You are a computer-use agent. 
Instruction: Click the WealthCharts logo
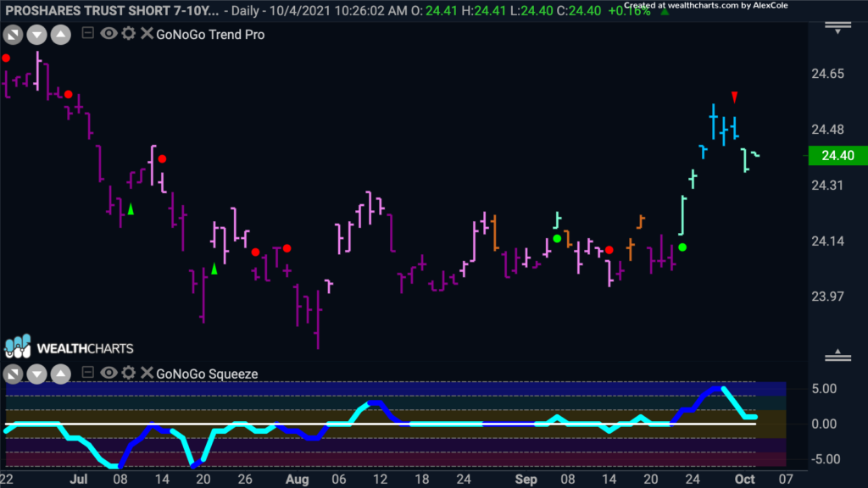pyautogui.click(x=69, y=347)
